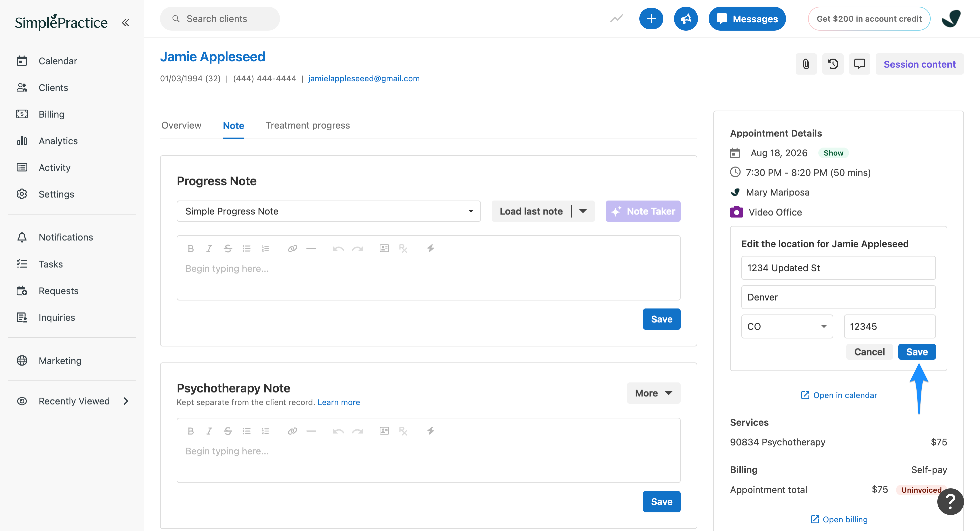The width and height of the screenshot is (980, 531).
Task: Open Settings in the sidebar
Action: [x=56, y=194]
